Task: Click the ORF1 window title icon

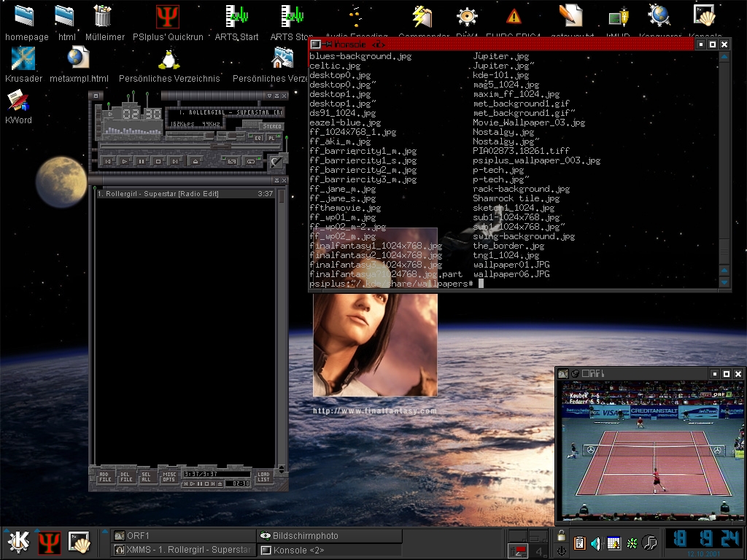Action: coord(563,374)
